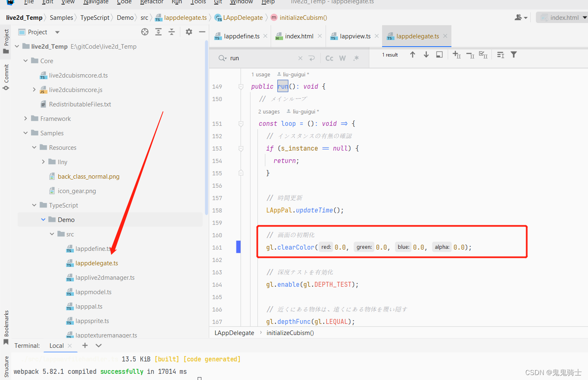Screen dimensions: 588x380
Task: Click the search input field containing run
Action: (262, 58)
